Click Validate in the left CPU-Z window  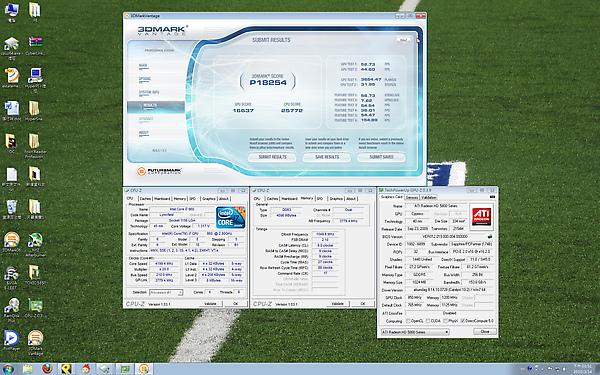[x=210, y=303]
